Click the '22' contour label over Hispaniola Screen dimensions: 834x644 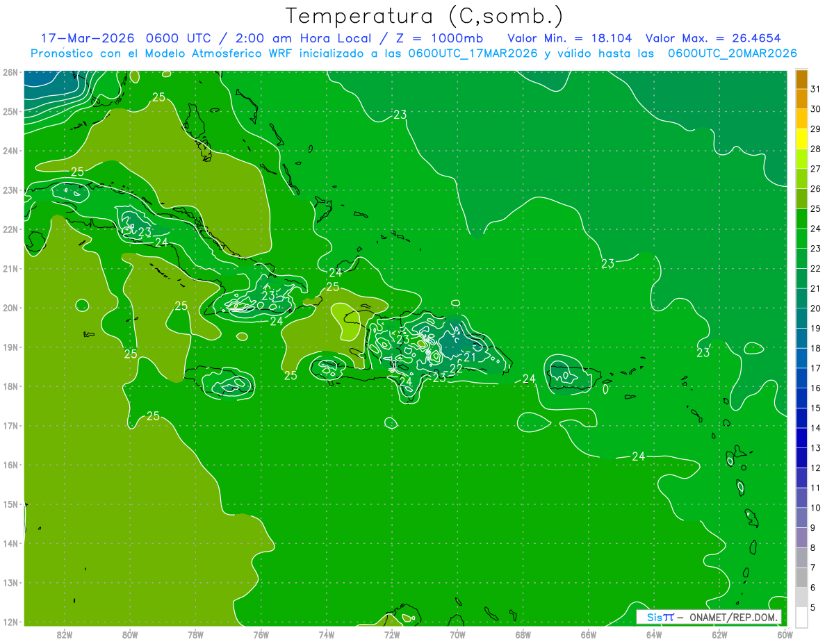[x=456, y=368]
